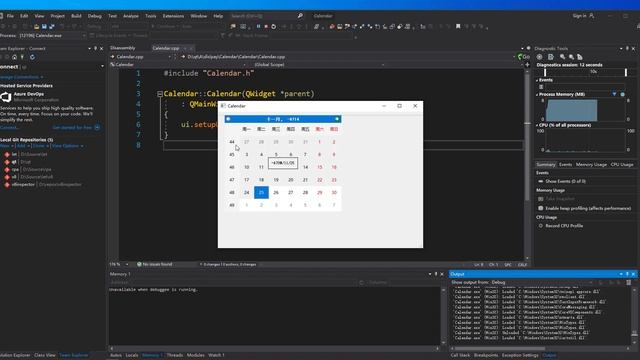Click the Save All toolbar icon

[52, 27]
